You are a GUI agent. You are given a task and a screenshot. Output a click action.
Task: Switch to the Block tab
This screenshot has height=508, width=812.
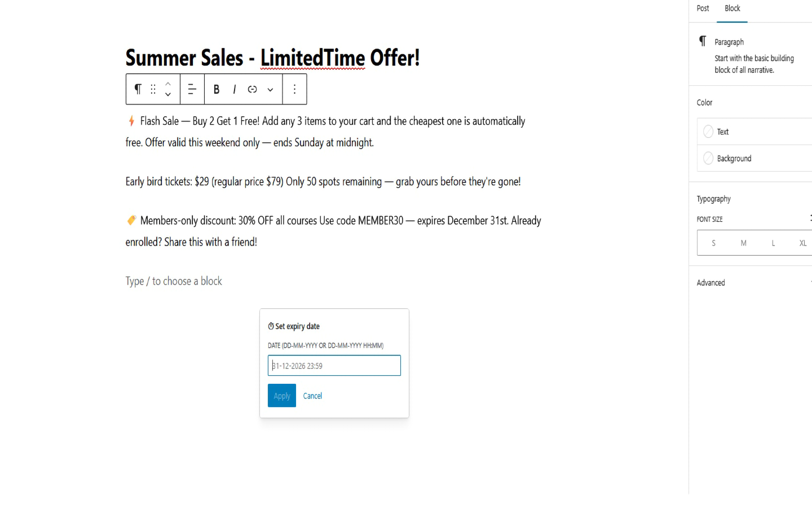[732, 8]
